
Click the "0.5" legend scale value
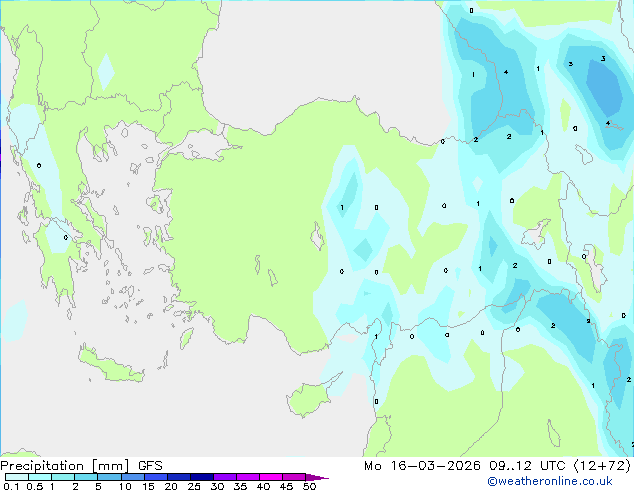pyautogui.click(x=34, y=486)
